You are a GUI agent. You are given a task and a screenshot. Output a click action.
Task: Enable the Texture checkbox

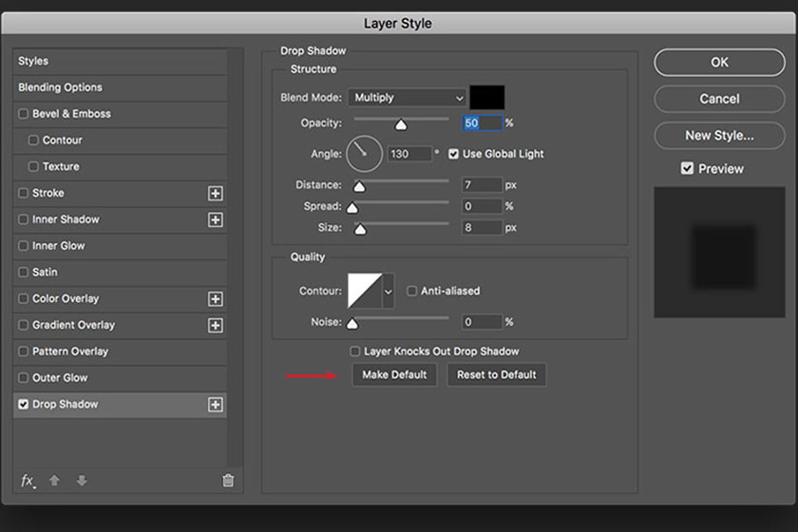pyautogui.click(x=33, y=166)
